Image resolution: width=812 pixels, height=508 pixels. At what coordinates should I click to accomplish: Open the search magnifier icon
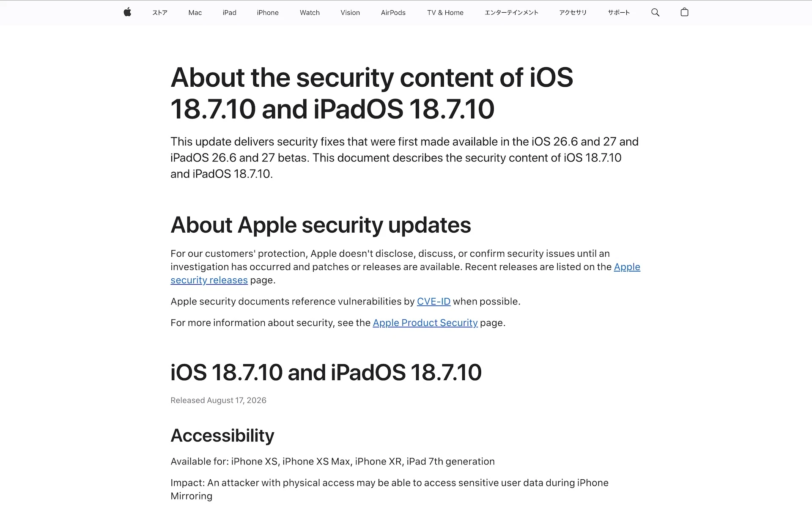click(655, 12)
